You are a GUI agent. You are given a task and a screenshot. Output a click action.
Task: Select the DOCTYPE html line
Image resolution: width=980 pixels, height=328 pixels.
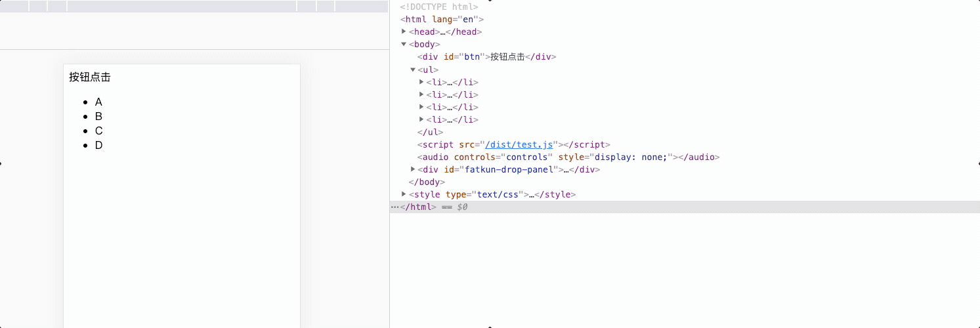point(439,7)
